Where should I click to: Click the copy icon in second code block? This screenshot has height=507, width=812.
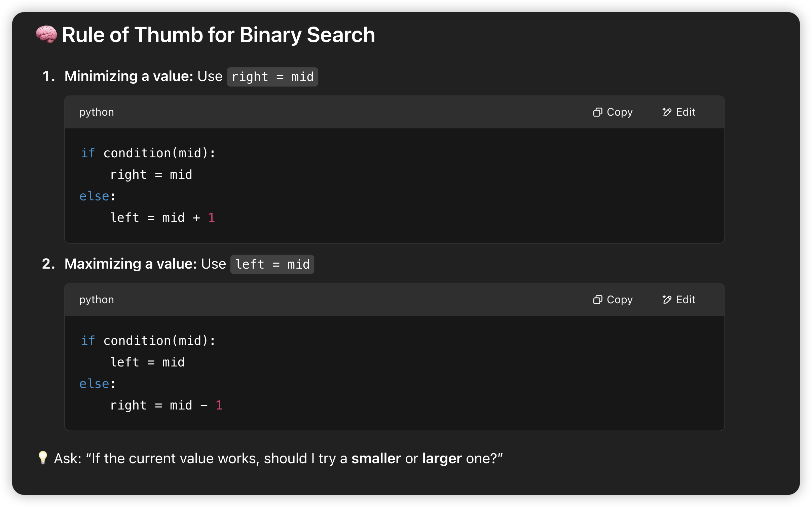point(597,300)
